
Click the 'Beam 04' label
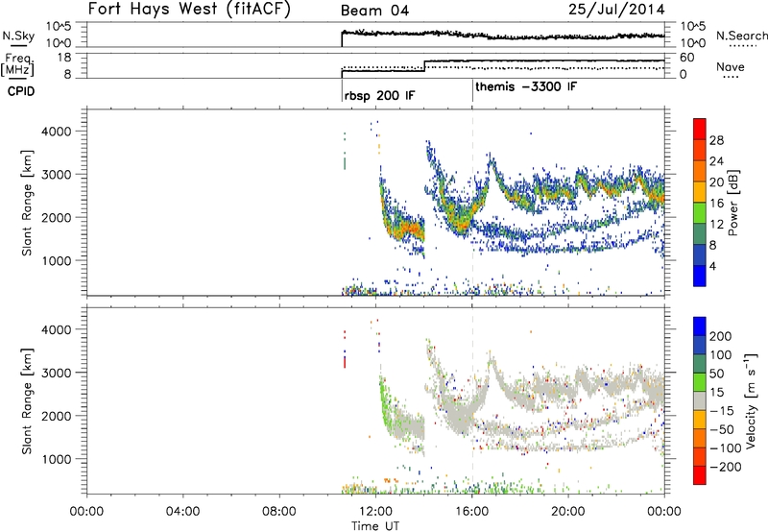pos(374,11)
